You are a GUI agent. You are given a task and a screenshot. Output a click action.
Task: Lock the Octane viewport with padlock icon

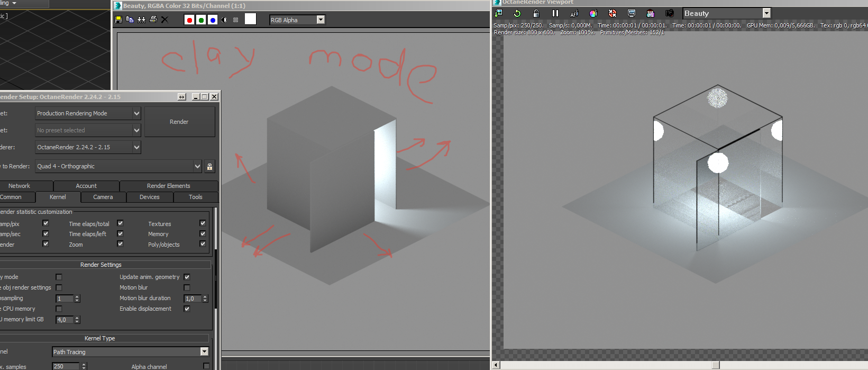[x=536, y=13]
